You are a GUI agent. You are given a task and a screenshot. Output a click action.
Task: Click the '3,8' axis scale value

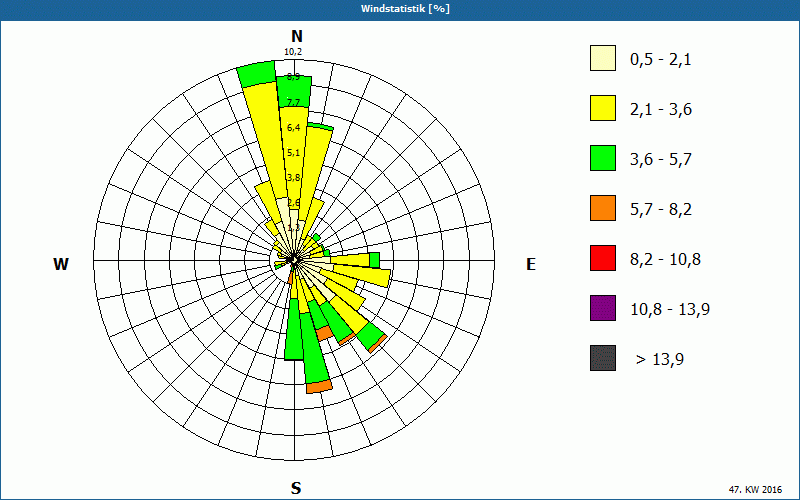293,178
